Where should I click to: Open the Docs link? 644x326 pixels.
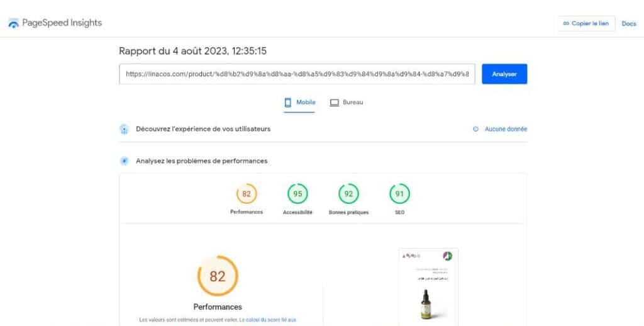pyautogui.click(x=628, y=24)
